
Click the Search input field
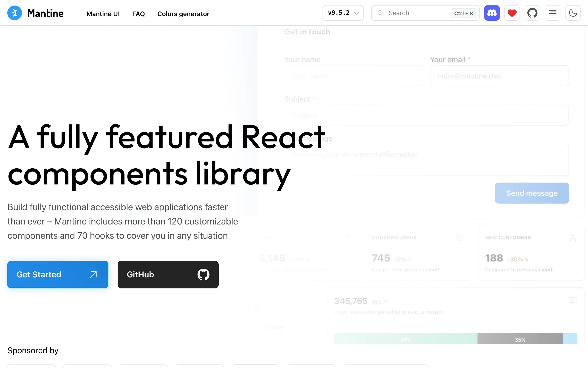coord(425,13)
